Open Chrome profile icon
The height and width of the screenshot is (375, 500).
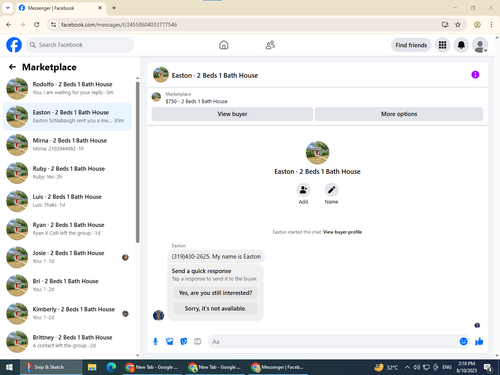point(477,24)
